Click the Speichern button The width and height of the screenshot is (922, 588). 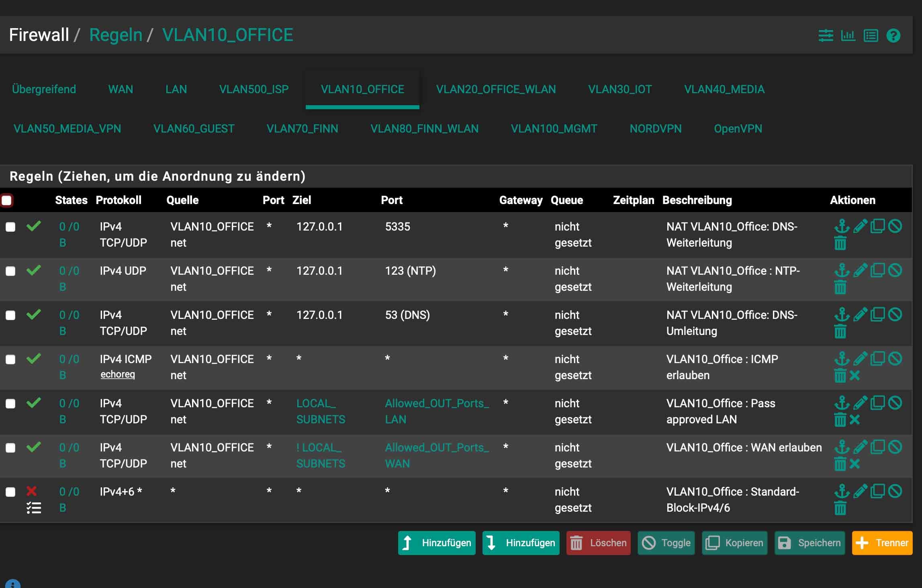pos(810,543)
